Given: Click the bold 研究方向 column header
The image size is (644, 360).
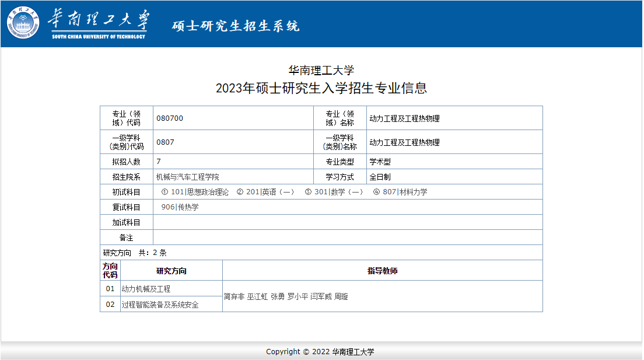Looking at the screenshot, I should 171,271.
